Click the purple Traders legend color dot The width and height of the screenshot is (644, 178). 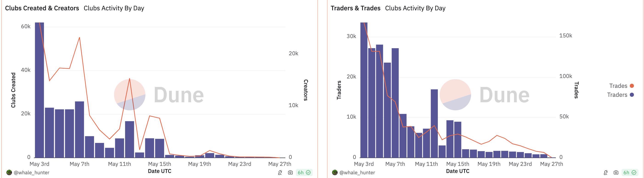[x=632, y=95]
